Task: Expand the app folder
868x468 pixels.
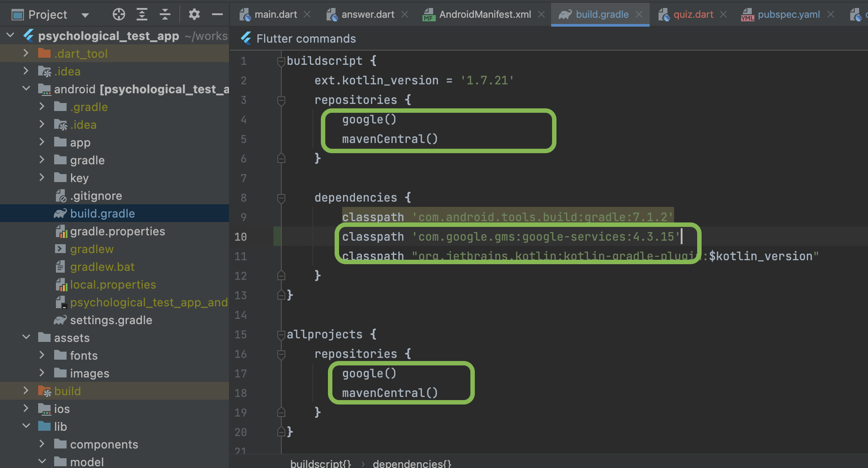Action: click(x=42, y=142)
